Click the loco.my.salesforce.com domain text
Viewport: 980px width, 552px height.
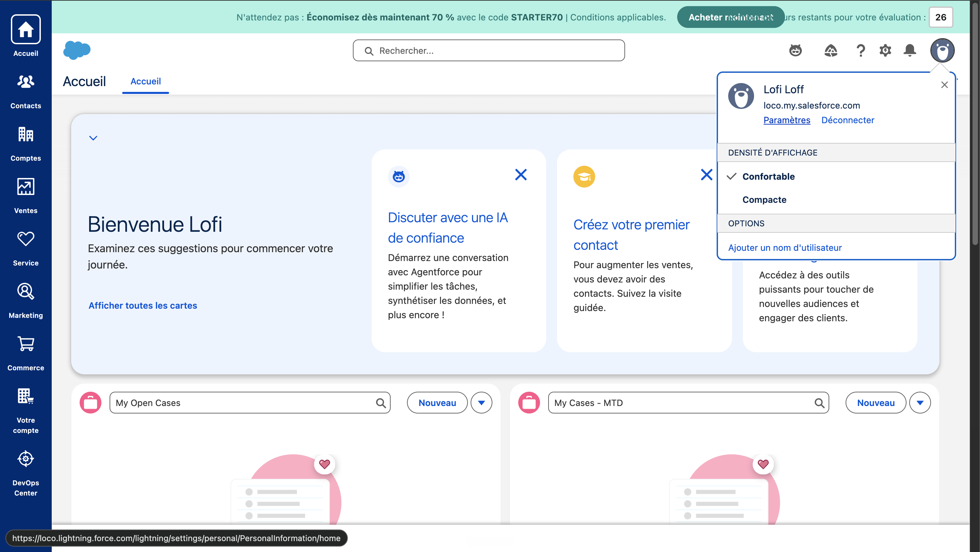click(x=812, y=105)
